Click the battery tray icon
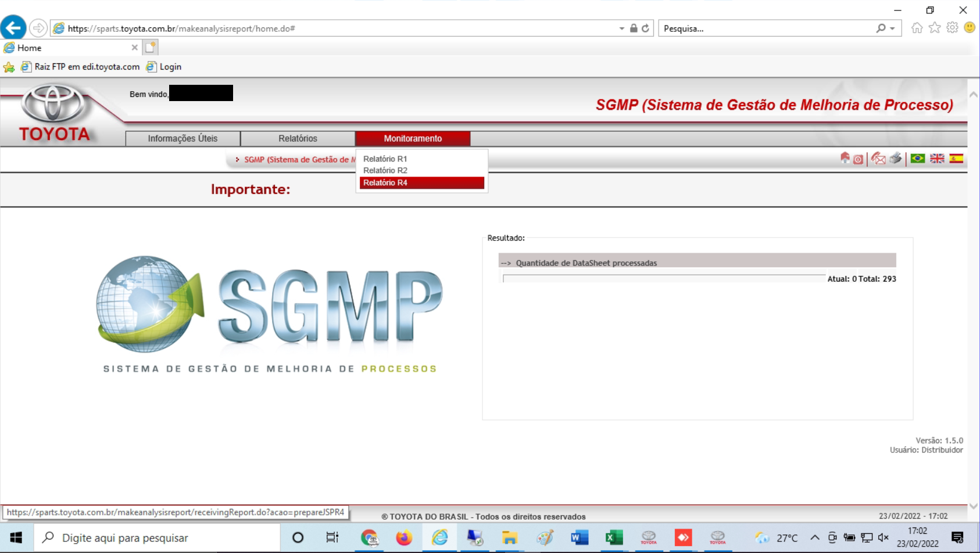Image resolution: width=980 pixels, height=553 pixels. pos(849,538)
